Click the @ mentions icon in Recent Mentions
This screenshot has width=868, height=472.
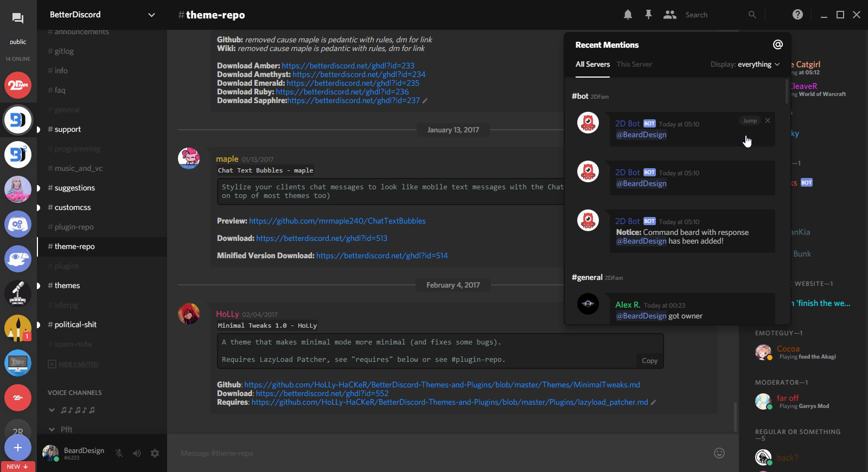(778, 44)
